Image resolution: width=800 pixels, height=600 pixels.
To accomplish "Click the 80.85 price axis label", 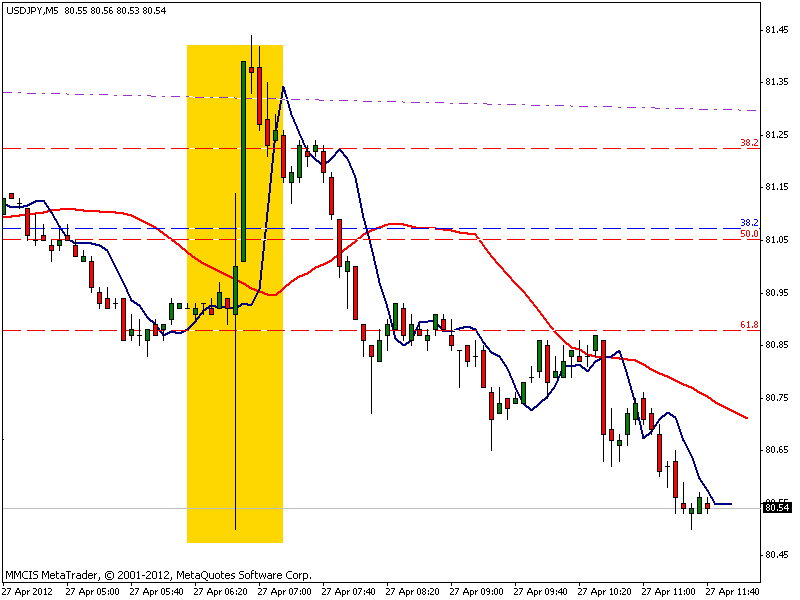I will 777,345.
